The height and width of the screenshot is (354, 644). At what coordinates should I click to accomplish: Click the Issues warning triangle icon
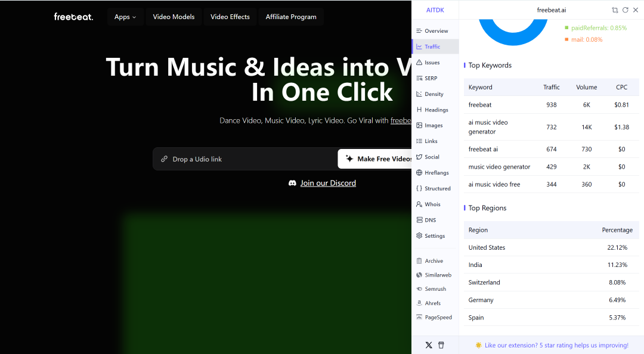(x=419, y=63)
